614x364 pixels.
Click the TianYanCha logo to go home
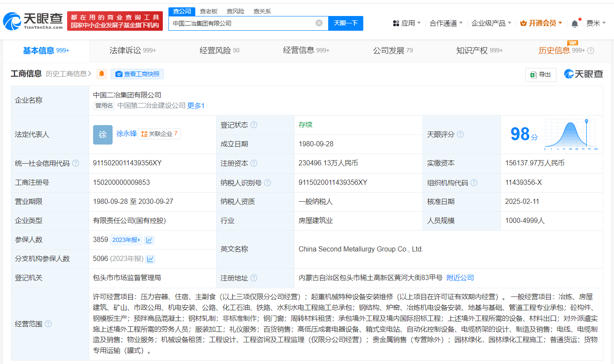[33, 21]
